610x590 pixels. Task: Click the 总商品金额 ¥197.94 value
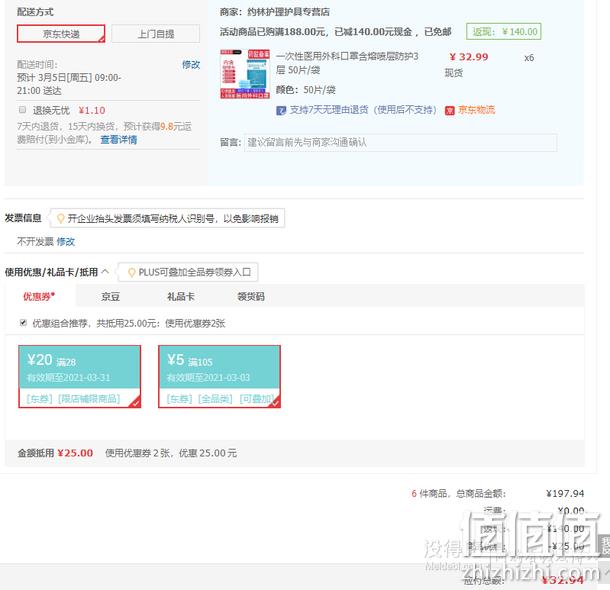coord(565,494)
